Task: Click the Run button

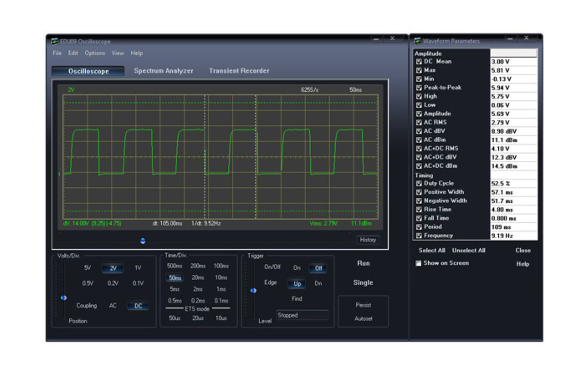Action: (364, 263)
